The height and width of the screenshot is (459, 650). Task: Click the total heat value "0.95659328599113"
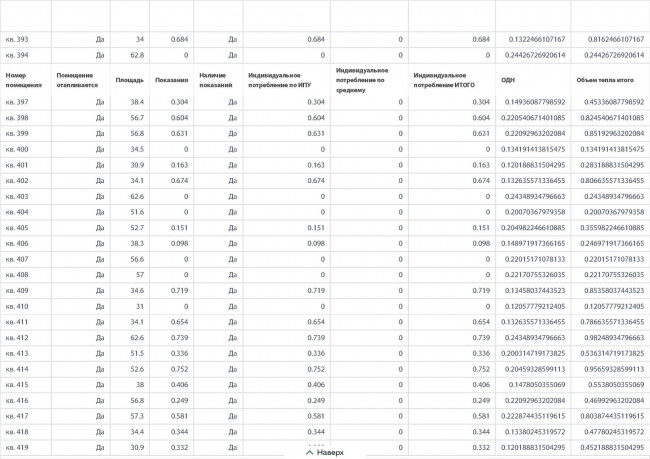click(x=614, y=369)
